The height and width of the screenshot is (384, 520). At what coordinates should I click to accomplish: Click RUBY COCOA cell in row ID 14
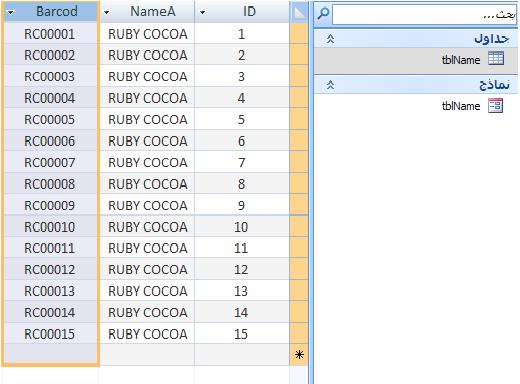click(x=148, y=312)
